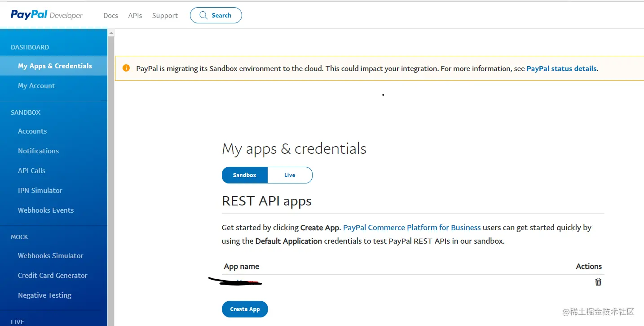Select My Apps & Credentials in sidebar

55,66
